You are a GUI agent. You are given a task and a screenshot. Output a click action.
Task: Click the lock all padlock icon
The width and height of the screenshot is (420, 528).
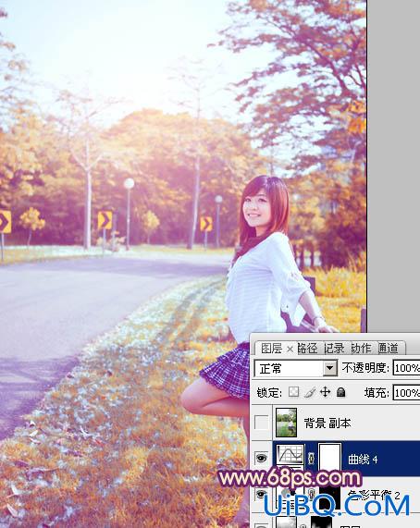tap(340, 392)
